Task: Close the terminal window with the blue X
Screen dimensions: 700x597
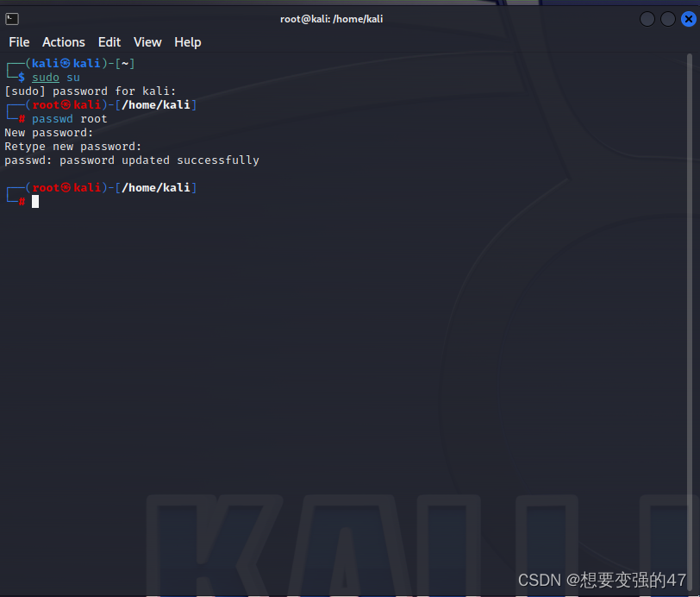Action: [689, 19]
